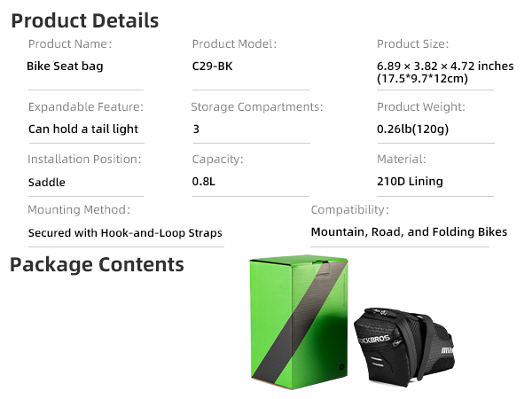Select the 210D Lining material value

click(x=410, y=182)
